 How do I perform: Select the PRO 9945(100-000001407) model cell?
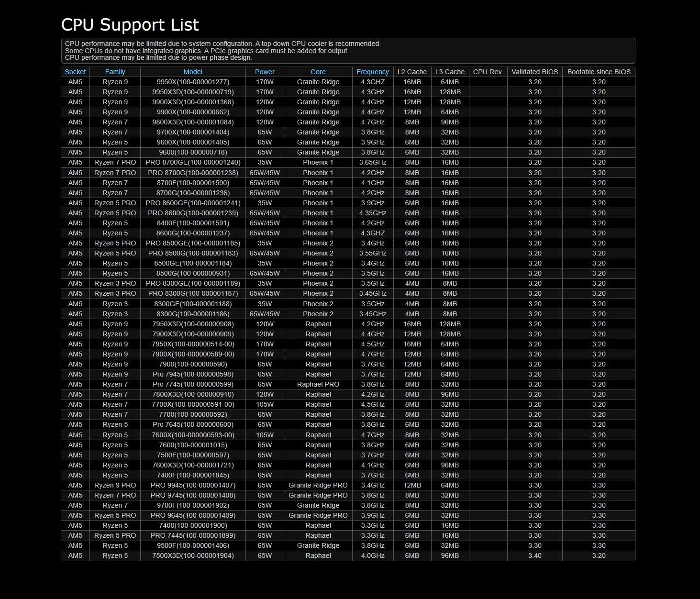coord(193,485)
